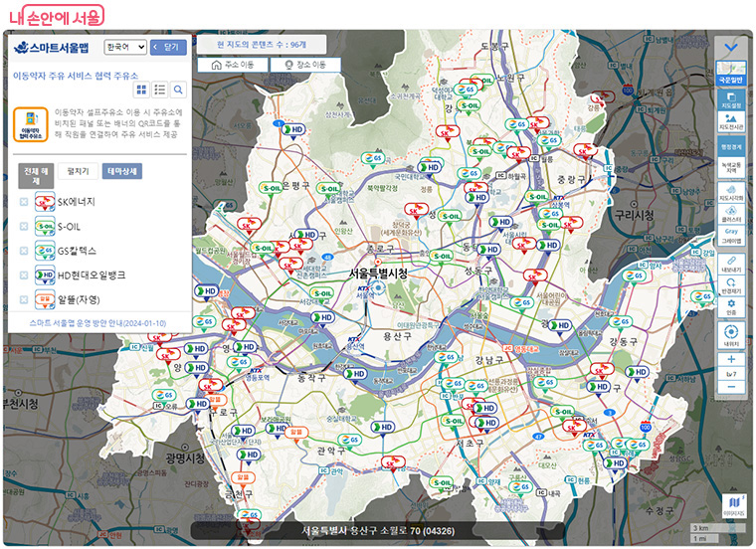Toggle the 행정경계 boundary layer

731,146
